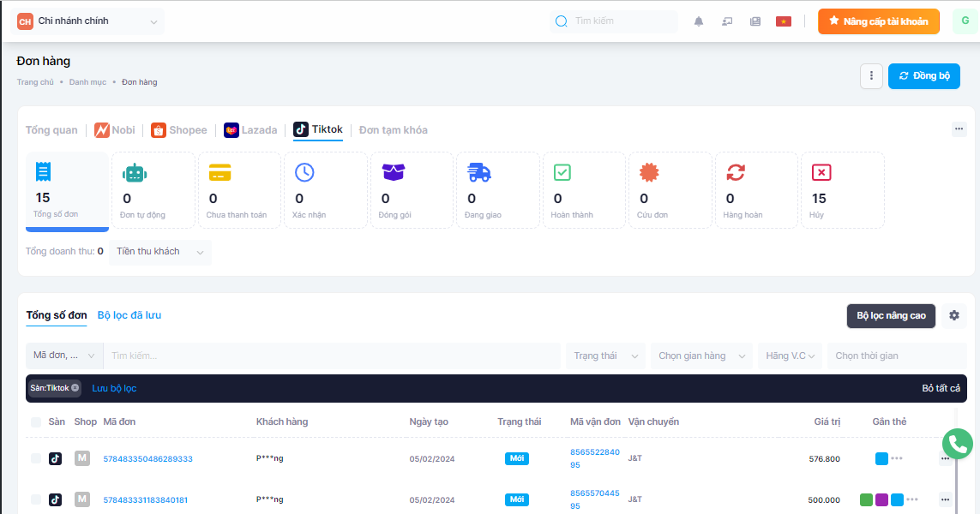Click the gear settings icon beside Bộ lọc nâng cao
Viewport: 980px width, 514px height.
point(953,315)
